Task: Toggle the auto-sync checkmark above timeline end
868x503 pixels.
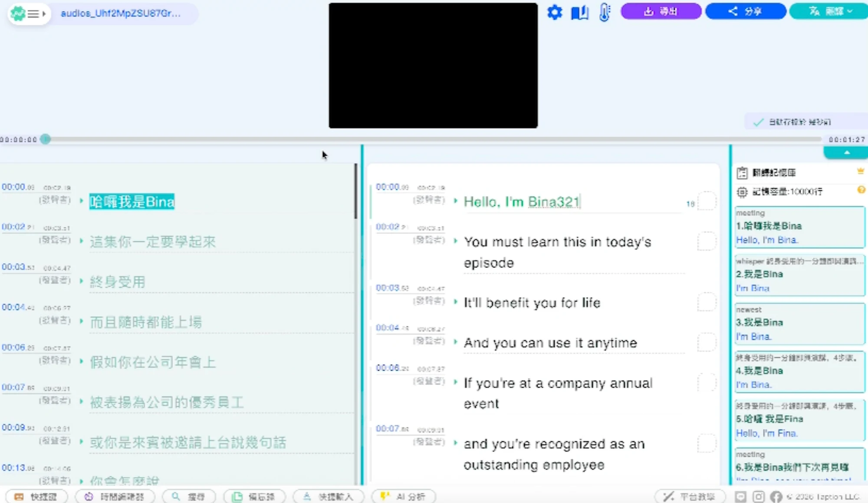Action: 758,122
